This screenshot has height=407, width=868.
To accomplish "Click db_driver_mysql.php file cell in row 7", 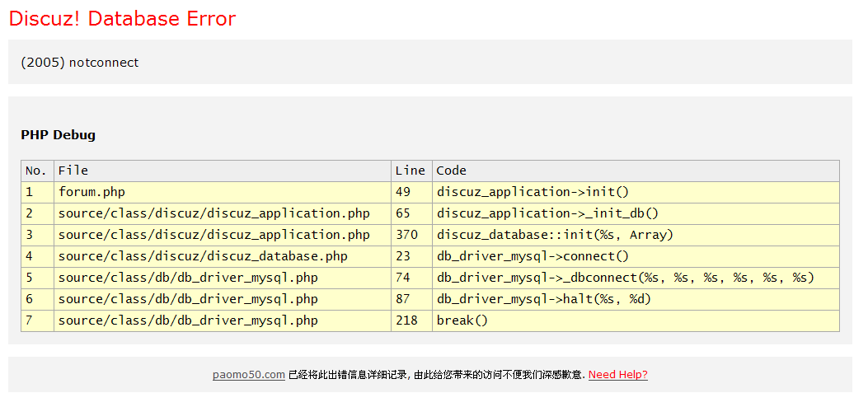I will point(223,320).
